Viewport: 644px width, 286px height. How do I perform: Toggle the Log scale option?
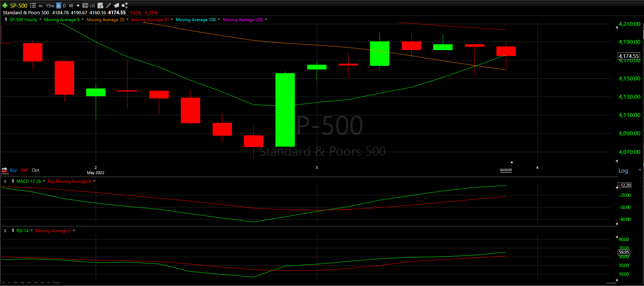(623, 171)
